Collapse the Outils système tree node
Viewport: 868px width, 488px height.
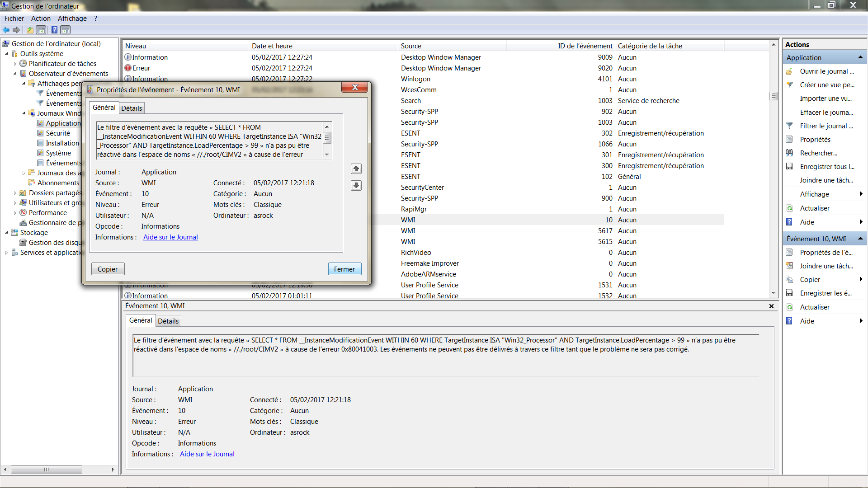[x=7, y=54]
